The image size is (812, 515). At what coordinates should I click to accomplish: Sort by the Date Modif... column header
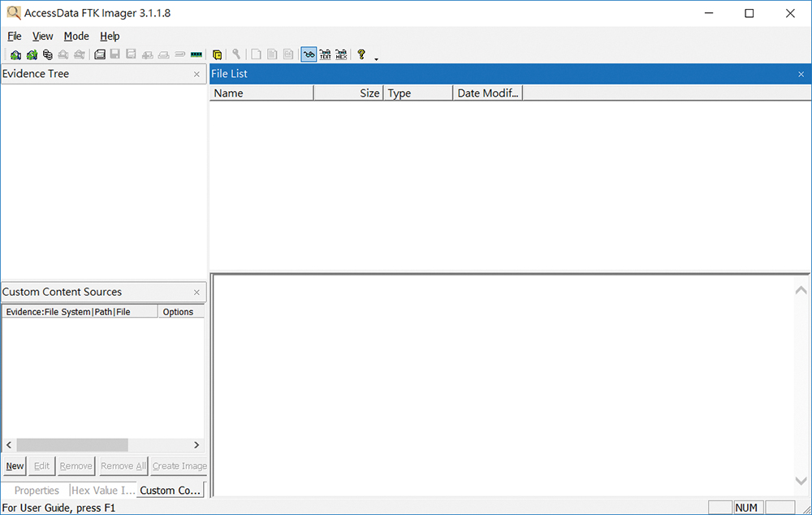(488, 93)
